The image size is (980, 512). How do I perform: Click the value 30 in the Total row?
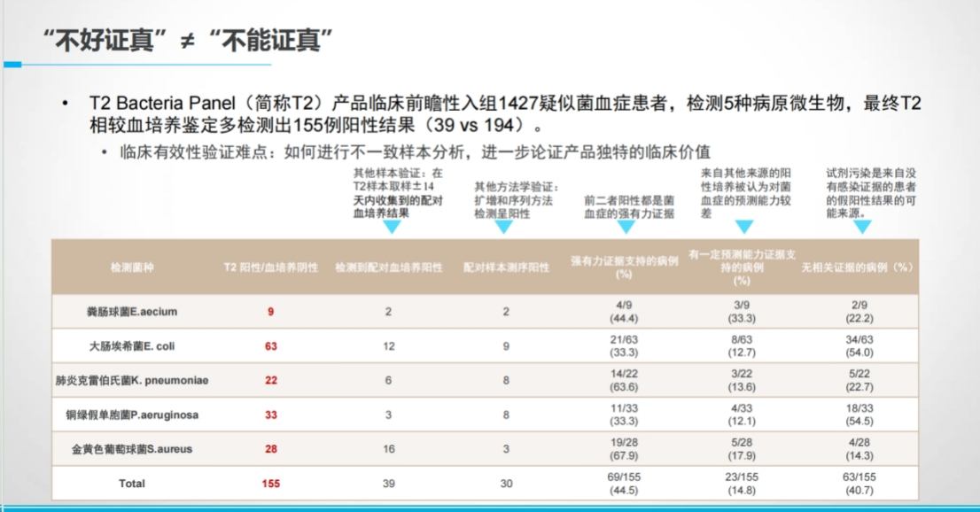506,484
